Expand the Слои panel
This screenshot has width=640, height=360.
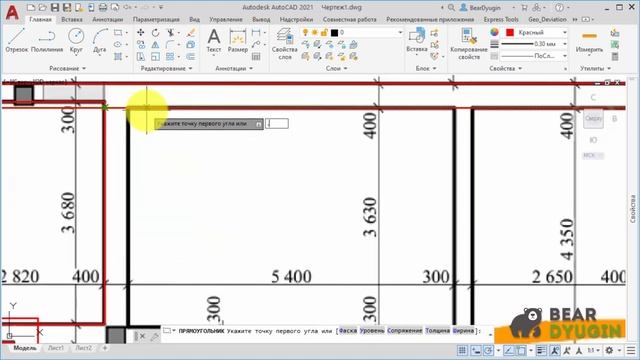coord(337,68)
